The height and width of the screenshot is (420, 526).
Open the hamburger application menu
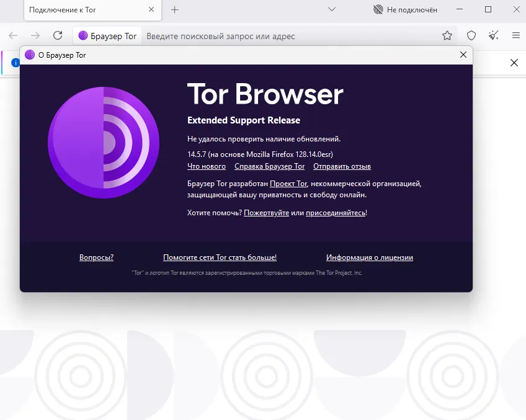pyautogui.click(x=515, y=36)
